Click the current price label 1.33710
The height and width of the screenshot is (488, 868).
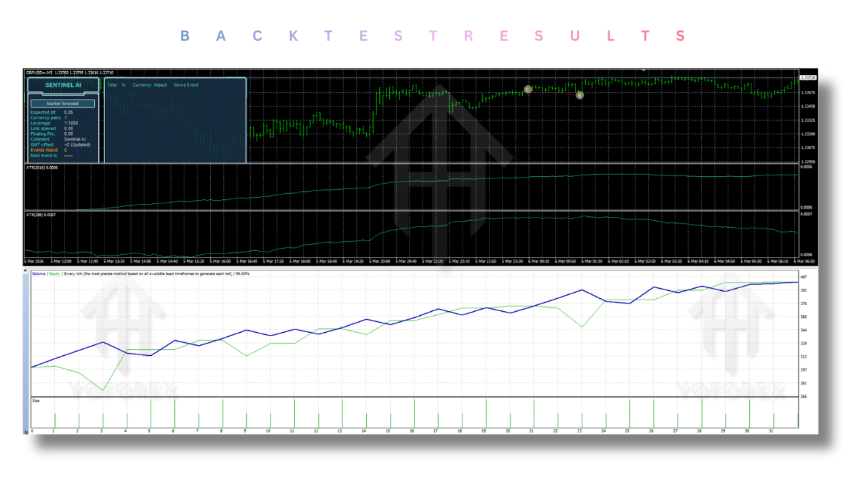pyautogui.click(x=808, y=78)
